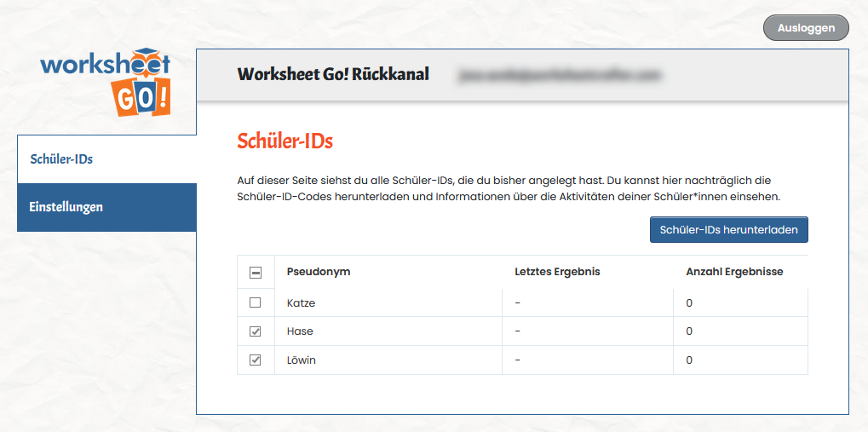Switch to the Einstellungen tab
This screenshot has width=868, height=432.
(x=66, y=207)
